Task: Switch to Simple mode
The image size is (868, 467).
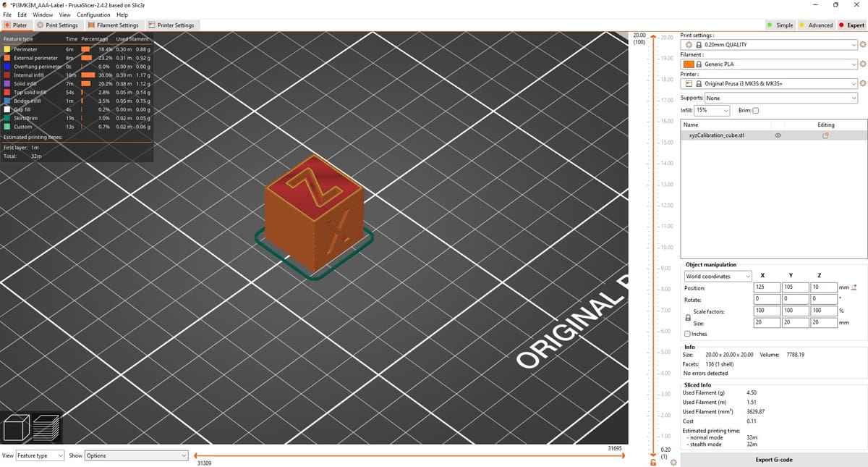Action: [x=780, y=25]
